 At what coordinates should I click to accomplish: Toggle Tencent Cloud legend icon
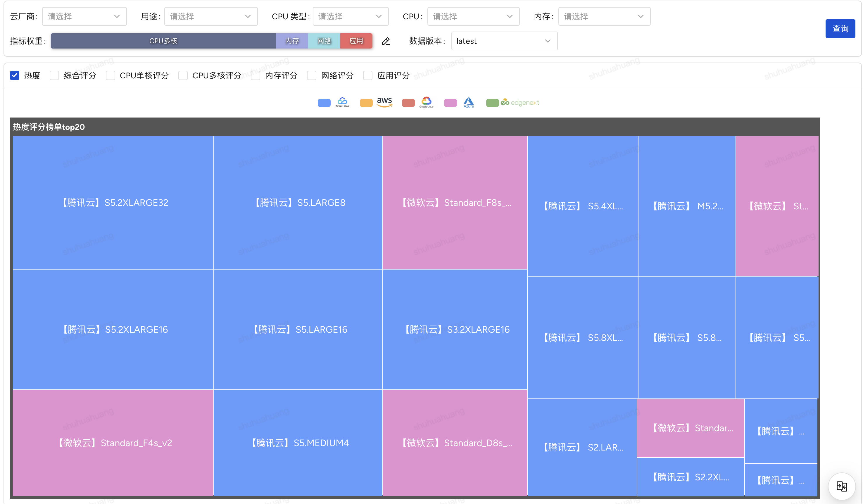[342, 102]
